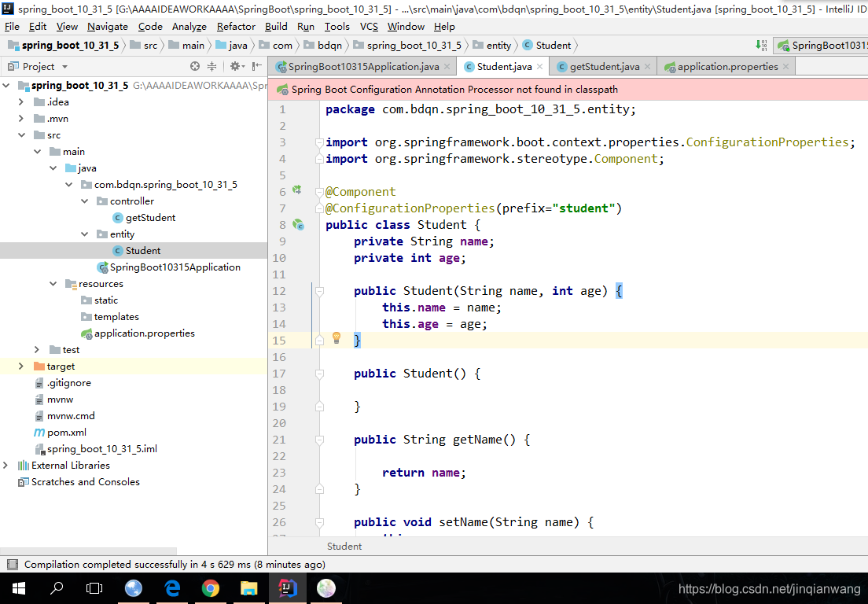Open Task View on the taskbar

coord(94,588)
